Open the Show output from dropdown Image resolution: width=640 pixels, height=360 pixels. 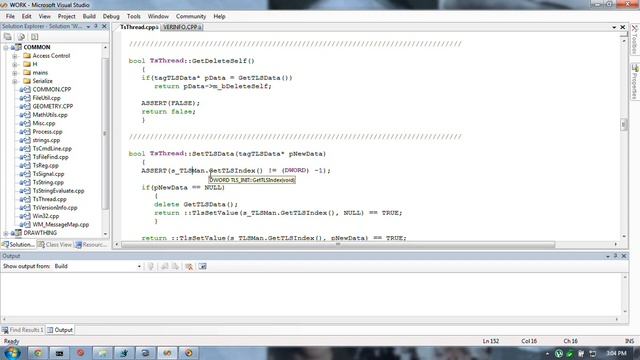139,266
